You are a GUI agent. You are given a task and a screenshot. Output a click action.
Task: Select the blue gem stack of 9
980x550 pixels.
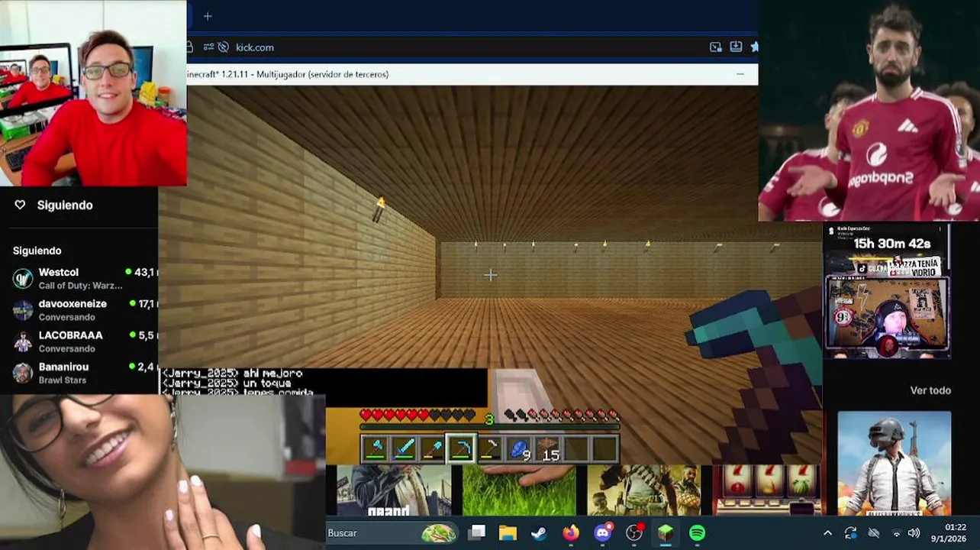(x=519, y=449)
